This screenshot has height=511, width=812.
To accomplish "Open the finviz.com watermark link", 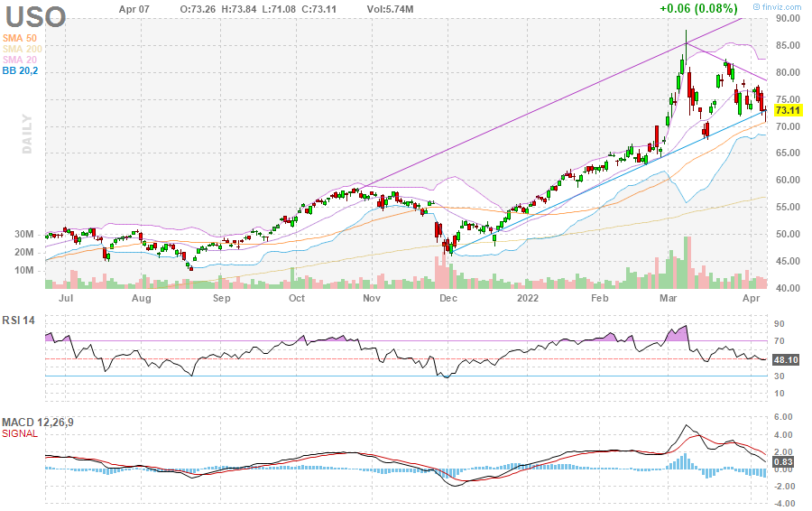I will [778, 6].
